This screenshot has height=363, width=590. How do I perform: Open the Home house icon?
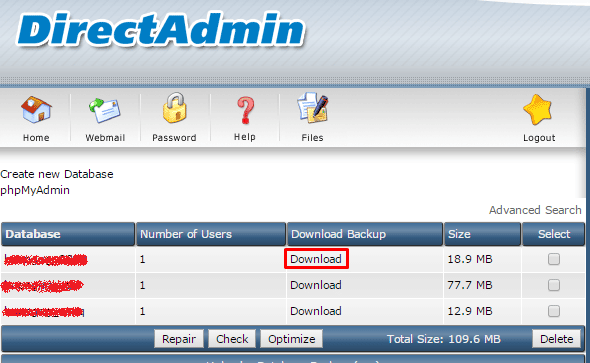coord(36,109)
